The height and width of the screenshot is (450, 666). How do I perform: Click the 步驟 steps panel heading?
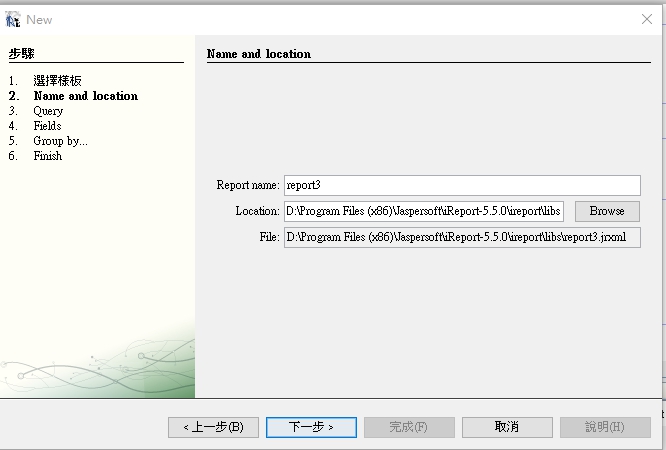pos(21,54)
